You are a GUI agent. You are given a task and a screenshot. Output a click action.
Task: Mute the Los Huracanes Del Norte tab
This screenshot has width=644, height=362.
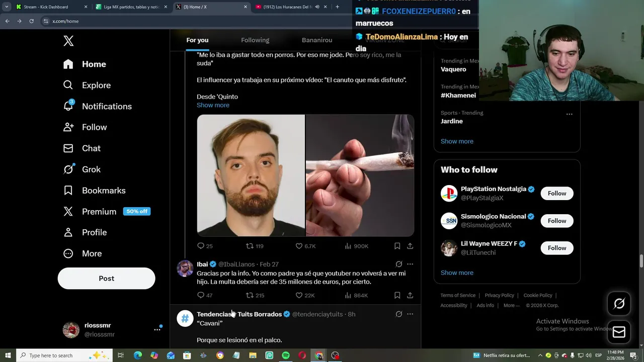click(x=317, y=7)
